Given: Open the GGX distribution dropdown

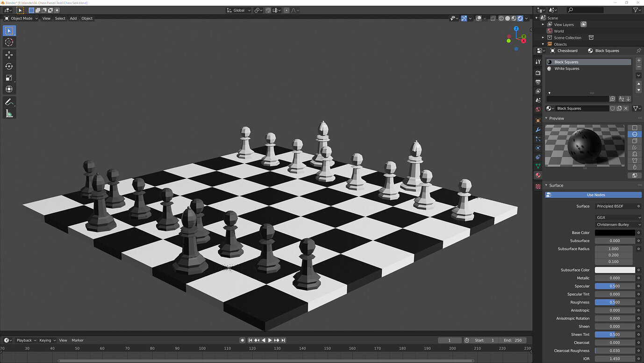Looking at the screenshot, I should (618, 217).
